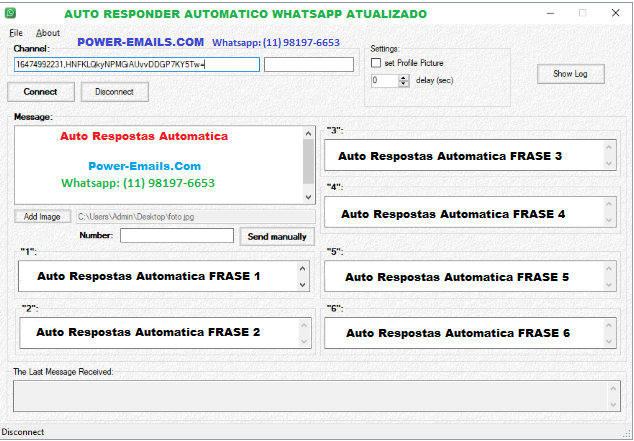
Task: Click the WhatsApp icon in title bar
Action: tap(11, 13)
